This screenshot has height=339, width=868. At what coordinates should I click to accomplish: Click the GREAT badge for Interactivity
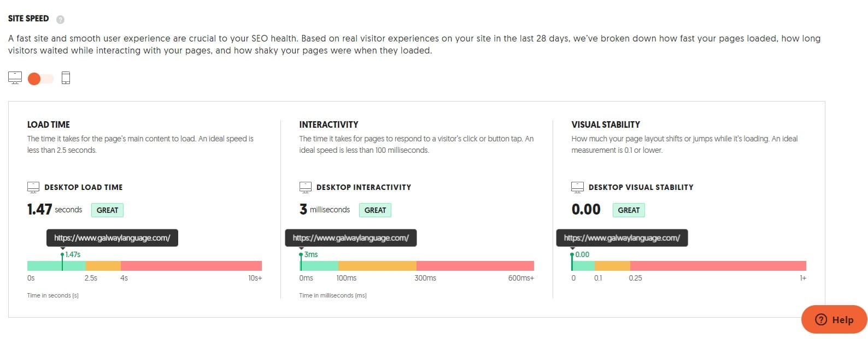click(375, 210)
